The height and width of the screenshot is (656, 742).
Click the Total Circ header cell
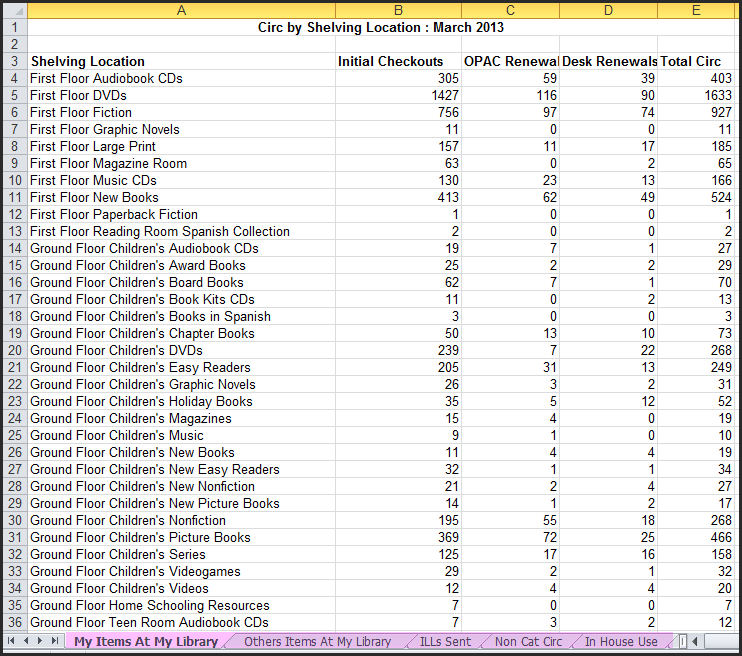[x=697, y=62]
